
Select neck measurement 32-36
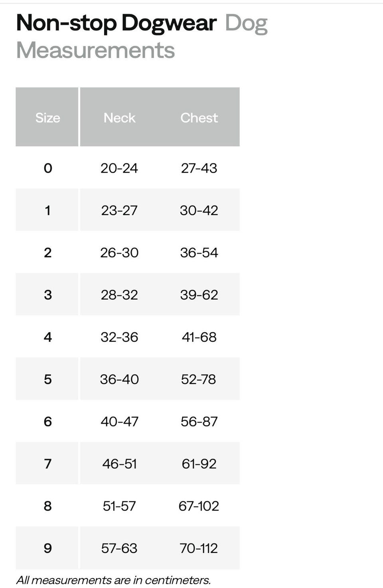click(119, 337)
